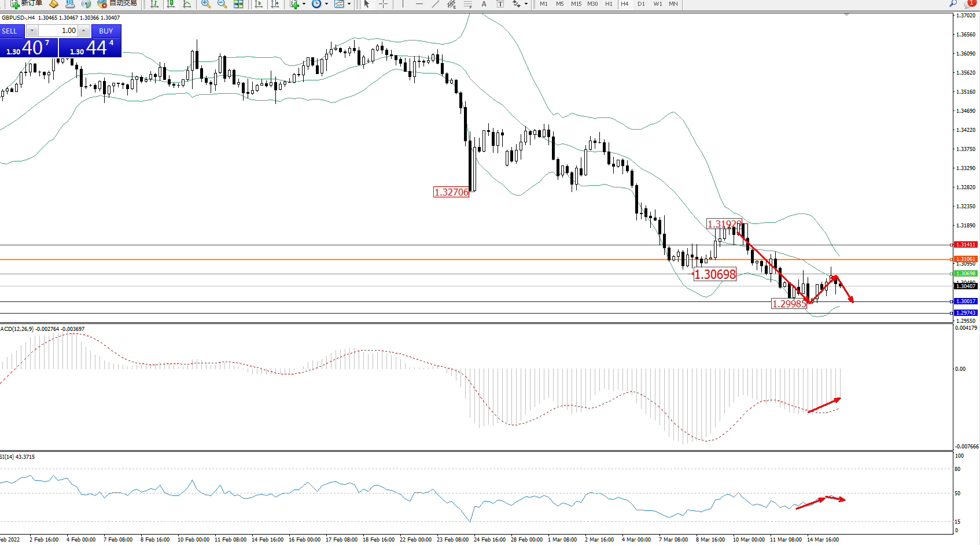
Task: Open search with the magnifier icon
Action: (953, 3)
